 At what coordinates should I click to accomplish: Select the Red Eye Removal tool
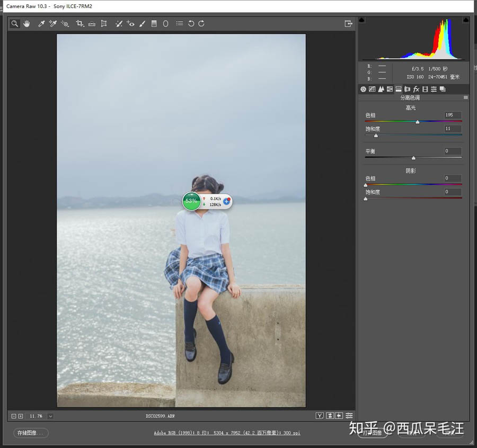coord(130,23)
